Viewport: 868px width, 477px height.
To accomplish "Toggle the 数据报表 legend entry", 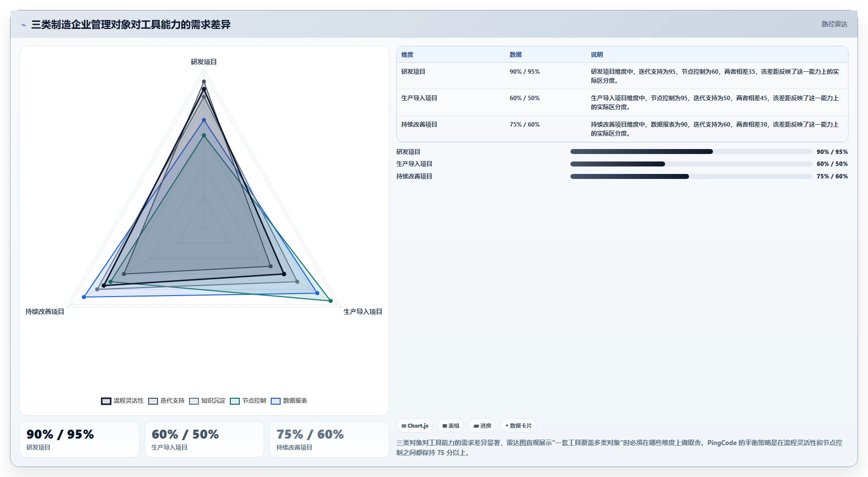I will coord(289,401).
